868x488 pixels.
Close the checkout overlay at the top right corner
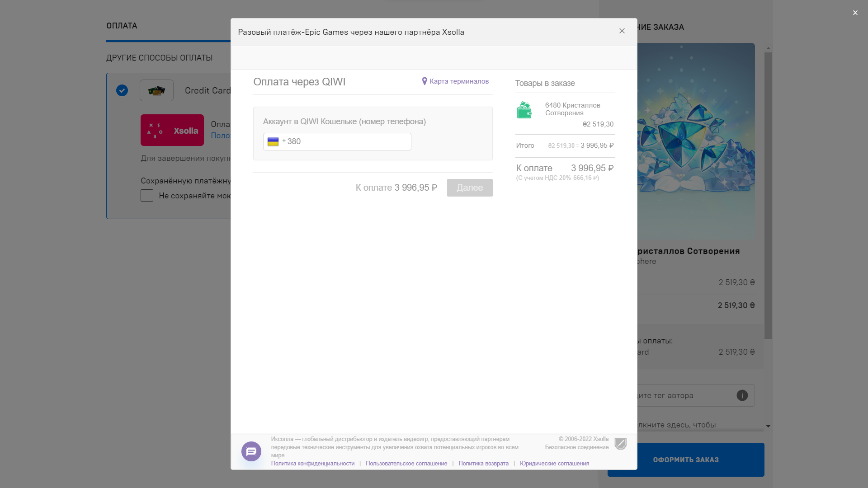click(855, 13)
